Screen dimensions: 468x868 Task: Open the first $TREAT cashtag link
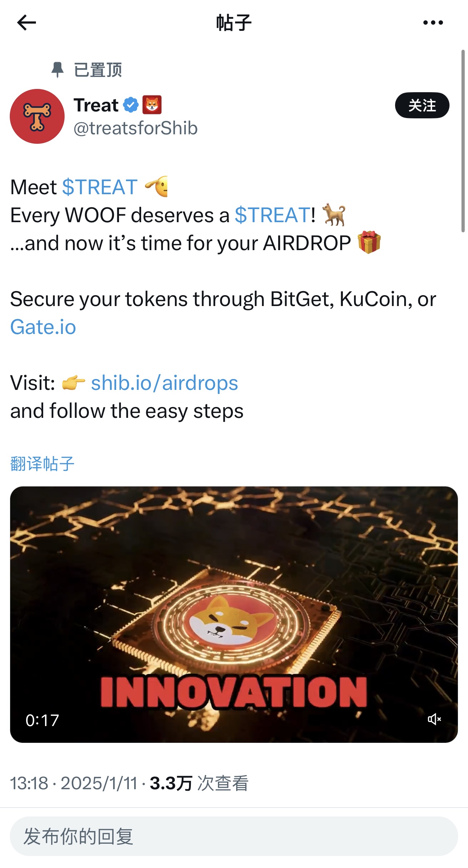coord(100,187)
